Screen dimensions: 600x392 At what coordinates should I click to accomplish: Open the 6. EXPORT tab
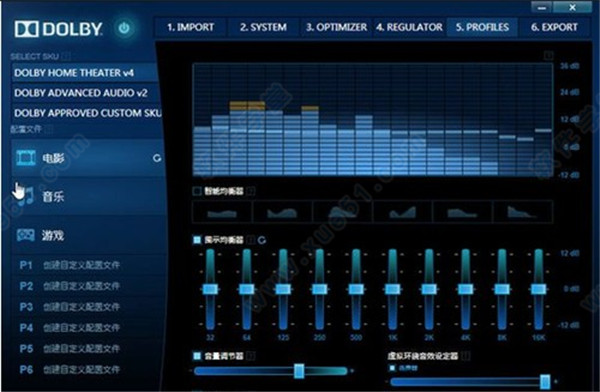pyautogui.click(x=554, y=27)
